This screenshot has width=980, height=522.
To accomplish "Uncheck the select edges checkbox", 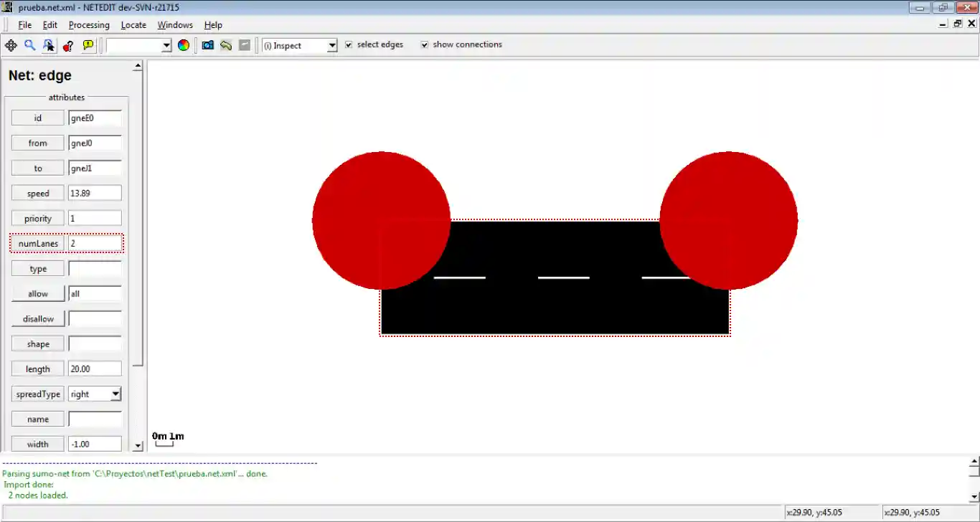I will (349, 44).
